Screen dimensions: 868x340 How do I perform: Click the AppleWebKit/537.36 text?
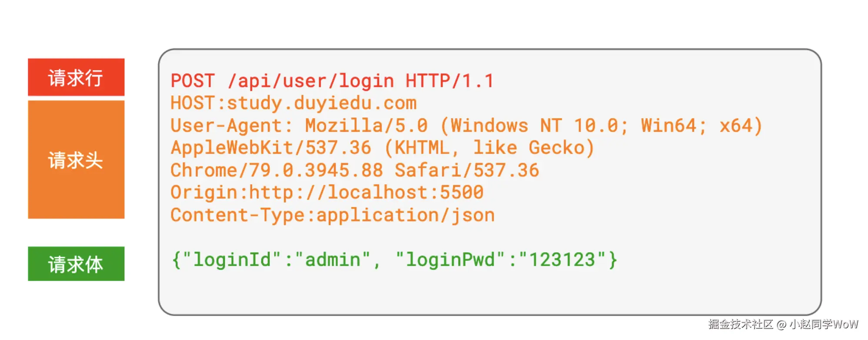click(271, 148)
